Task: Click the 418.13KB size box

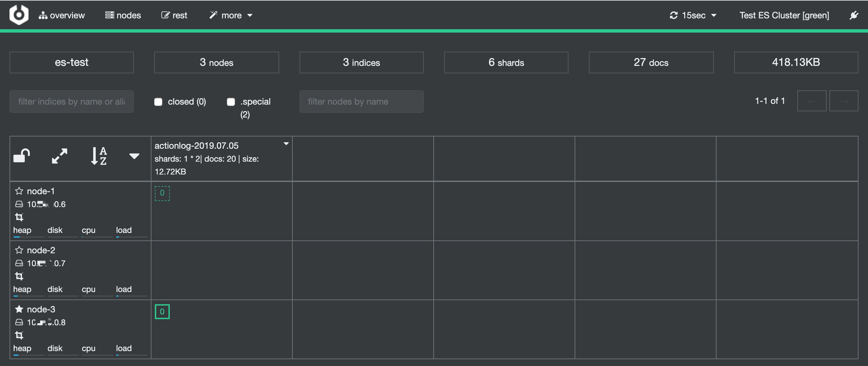Action: 796,62
